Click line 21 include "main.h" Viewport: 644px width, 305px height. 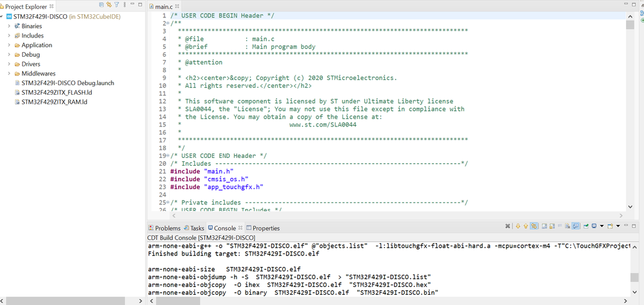[202, 172]
